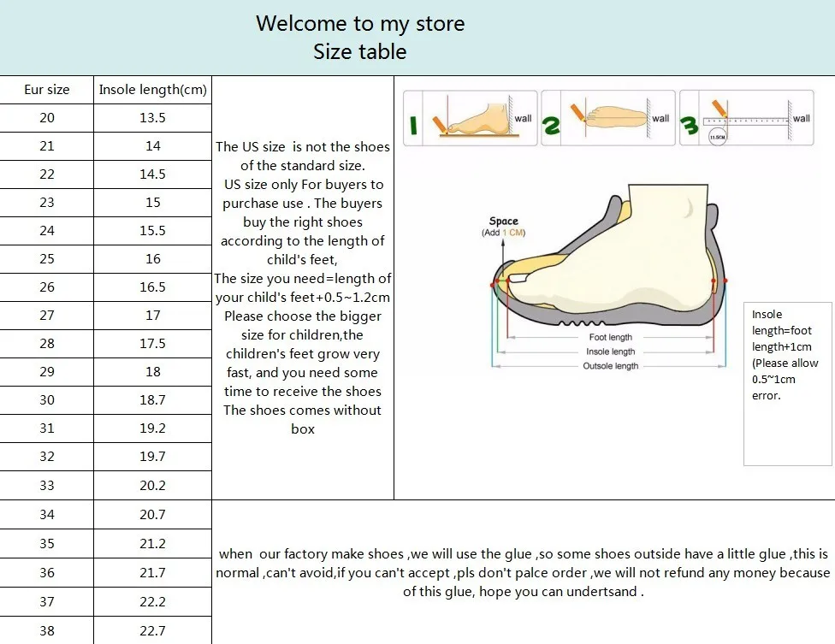Click the 16.5 insole length value
The height and width of the screenshot is (644, 835).
pyautogui.click(x=153, y=287)
